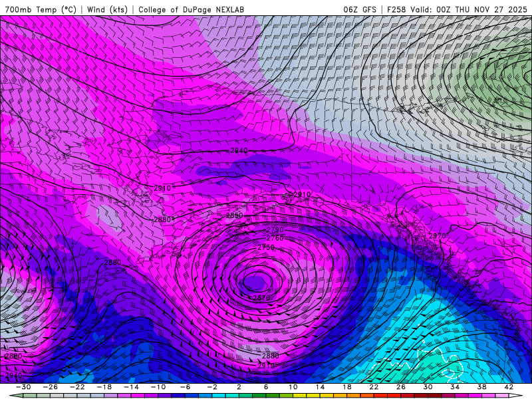532x399 pixels.
Task: Click the -6 colorbar tick label
Action: coord(185,387)
